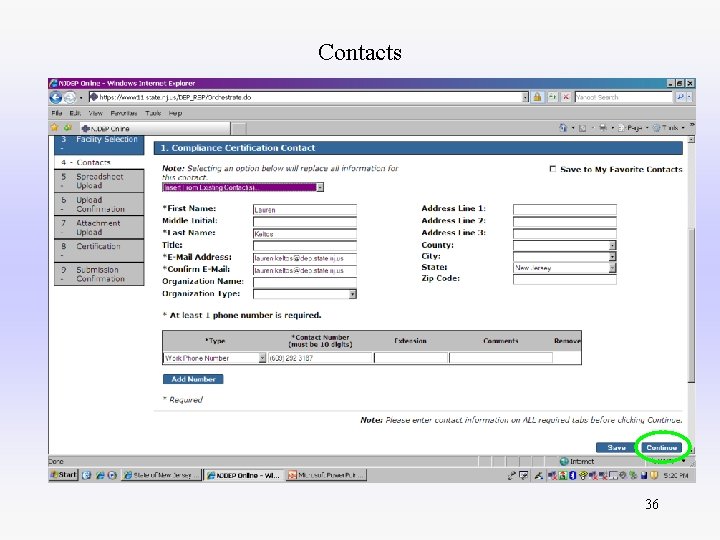Click the Favorites star icon
The height and width of the screenshot is (540, 720).
click(55, 127)
